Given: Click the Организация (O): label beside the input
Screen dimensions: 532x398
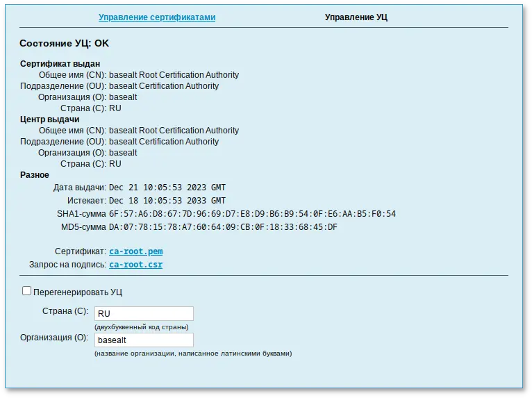Looking at the screenshot, I should click(54, 338).
